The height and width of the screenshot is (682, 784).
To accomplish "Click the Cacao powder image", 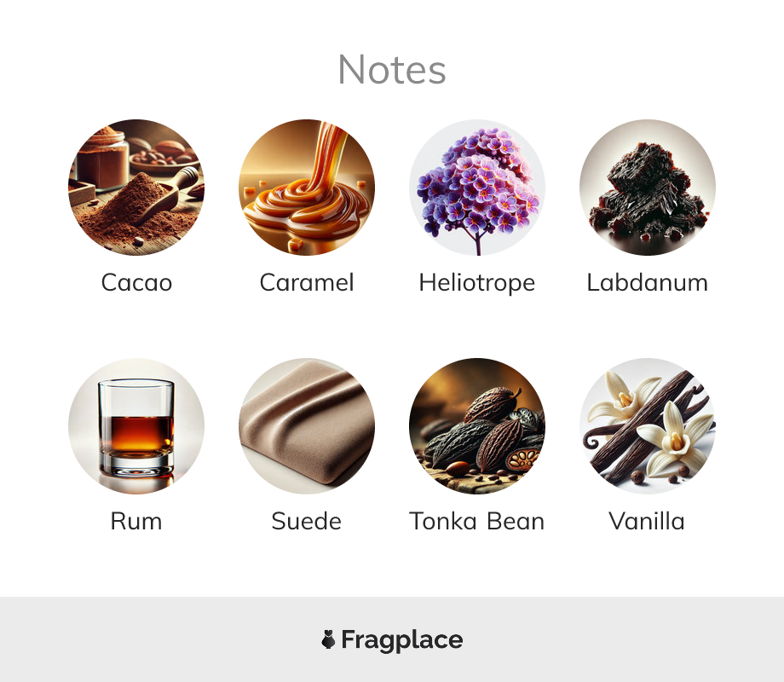I will click(x=136, y=188).
